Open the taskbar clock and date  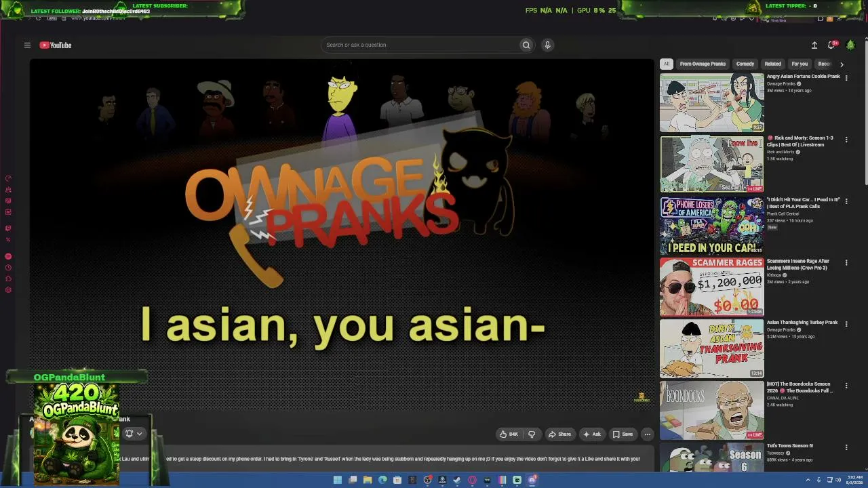855,480
